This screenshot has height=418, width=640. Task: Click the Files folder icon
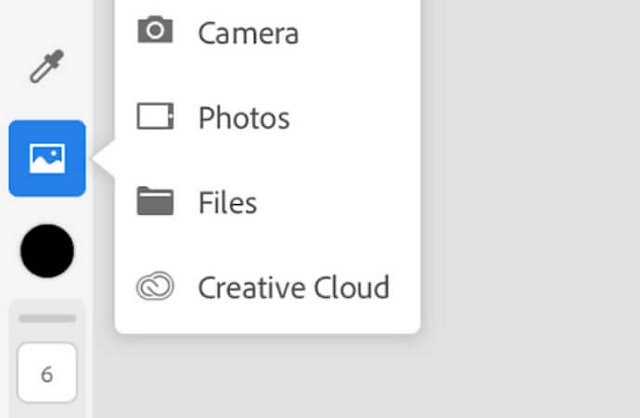(155, 201)
